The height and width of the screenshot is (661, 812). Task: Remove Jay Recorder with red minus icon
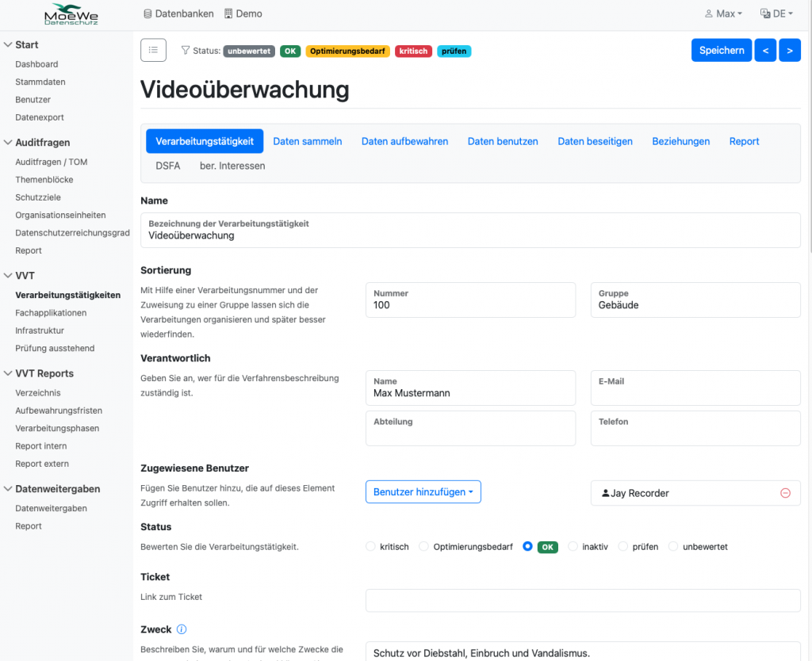785,493
